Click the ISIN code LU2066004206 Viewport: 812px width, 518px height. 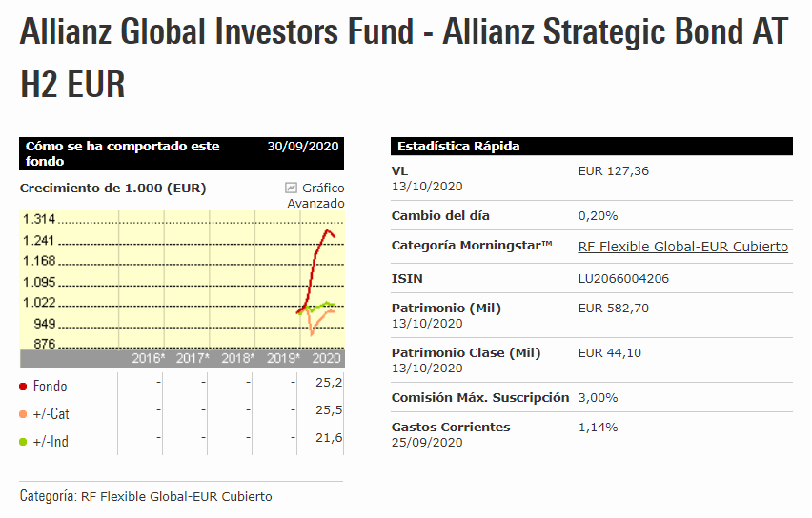point(624,279)
